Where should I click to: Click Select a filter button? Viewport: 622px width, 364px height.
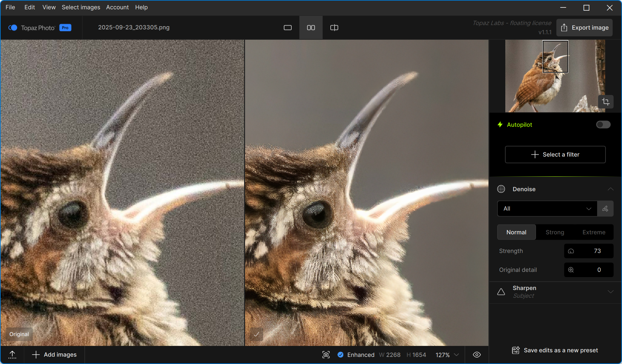coord(555,154)
